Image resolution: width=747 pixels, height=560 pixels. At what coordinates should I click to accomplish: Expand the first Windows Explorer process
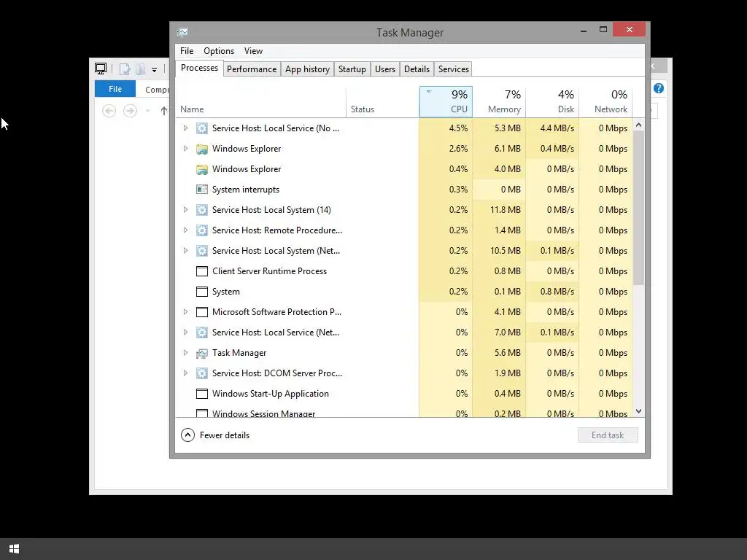click(x=186, y=149)
